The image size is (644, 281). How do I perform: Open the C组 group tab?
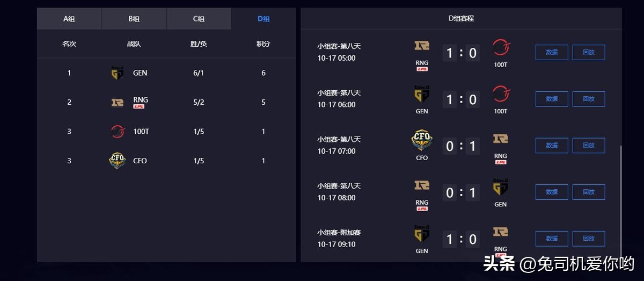click(199, 19)
